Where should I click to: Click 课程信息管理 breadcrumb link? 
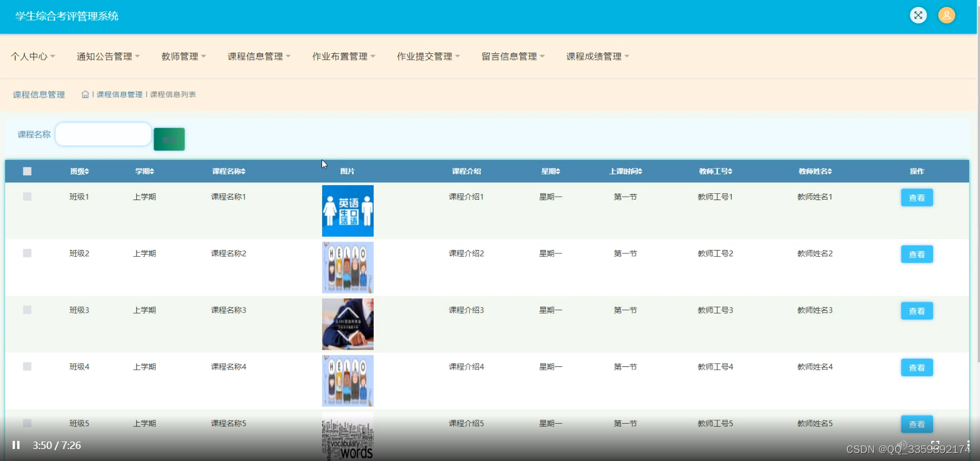(119, 95)
